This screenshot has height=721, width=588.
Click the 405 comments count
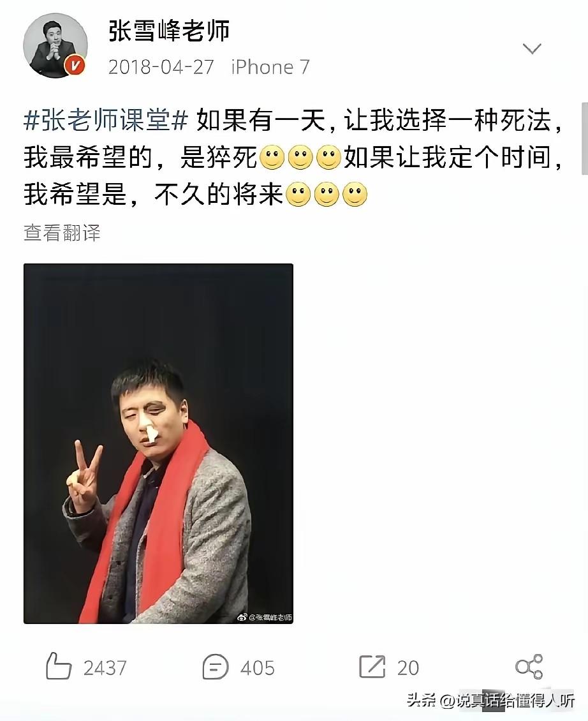[x=258, y=667]
